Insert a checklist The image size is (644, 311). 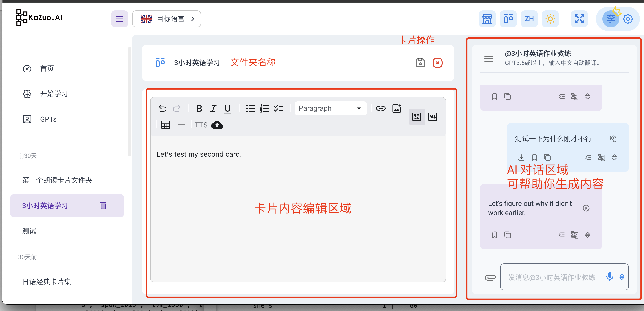click(x=279, y=108)
